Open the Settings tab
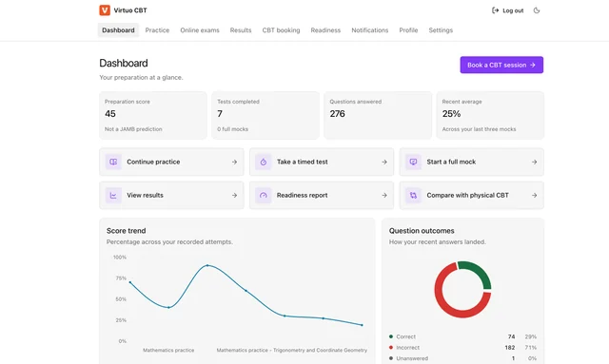The height and width of the screenshot is (364, 609). pyautogui.click(x=441, y=30)
